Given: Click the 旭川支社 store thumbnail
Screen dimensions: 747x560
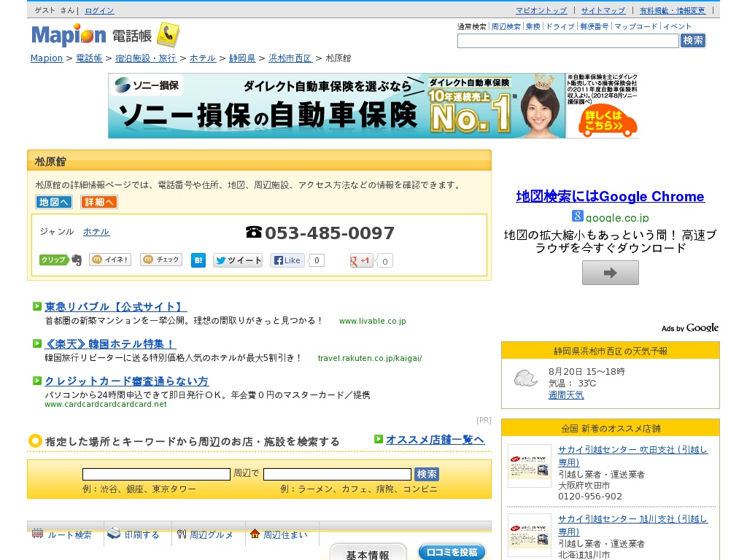Looking at the screenshot, I should [x=530, y=535].
